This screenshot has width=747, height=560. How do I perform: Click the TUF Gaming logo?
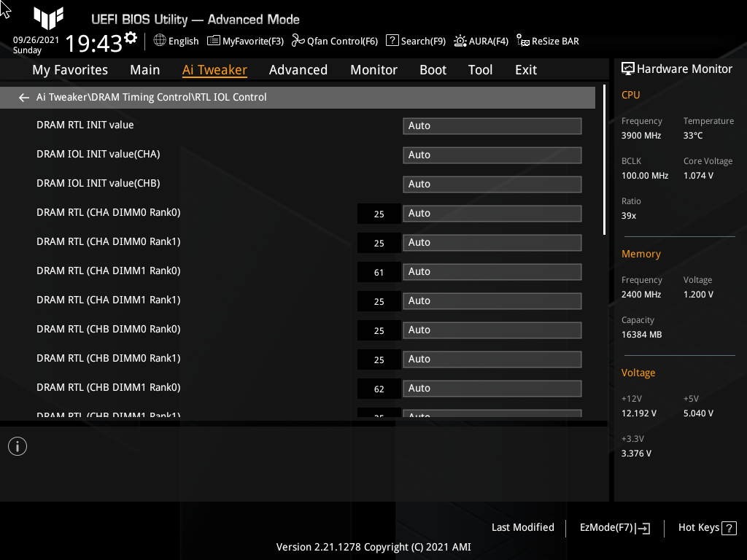point(48,19)
